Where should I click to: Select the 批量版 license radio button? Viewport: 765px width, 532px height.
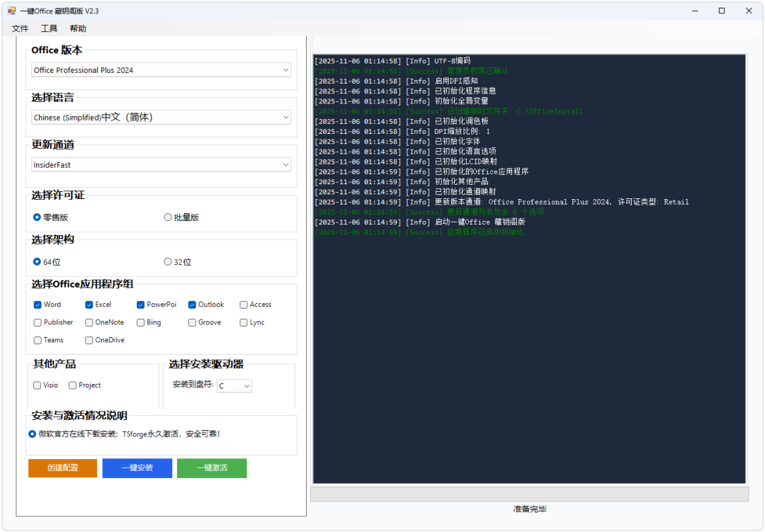click(x=167, y=217)
